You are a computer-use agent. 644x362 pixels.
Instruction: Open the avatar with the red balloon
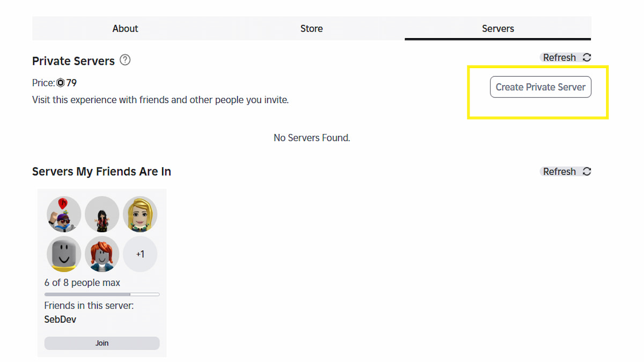pyautogui.click(x=64, y=213)
